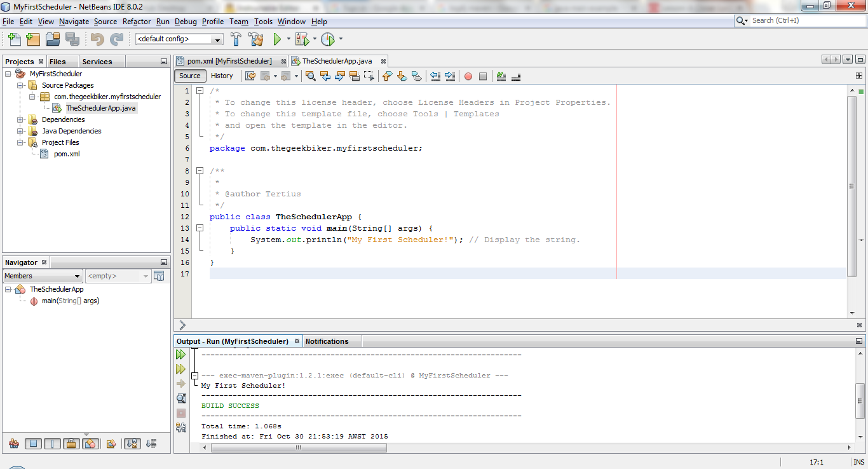This screenshot has width=868, height=469.
Task: Click the History view button
Action: click(x=222, y=76)
